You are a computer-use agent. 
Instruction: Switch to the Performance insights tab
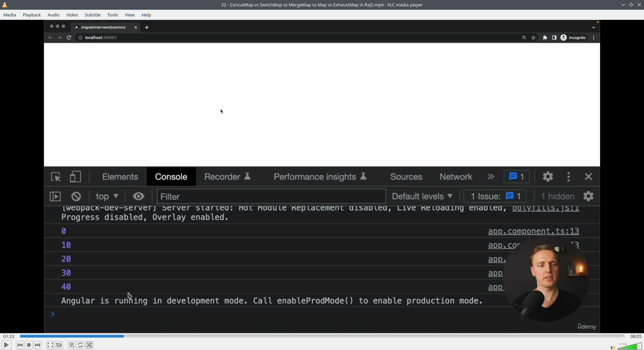coord(320,177)
